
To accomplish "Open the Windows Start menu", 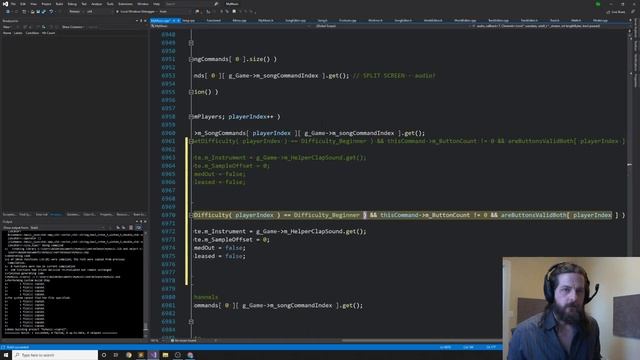I will (6, 355).
